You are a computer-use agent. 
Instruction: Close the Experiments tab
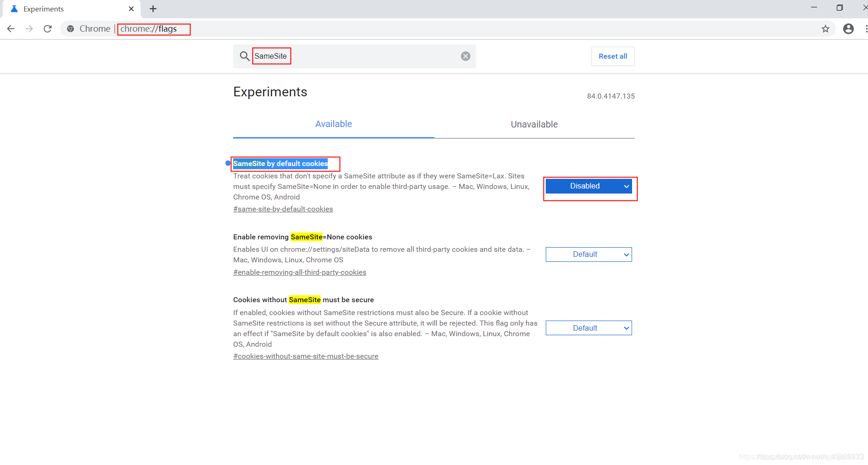point(131,9)
